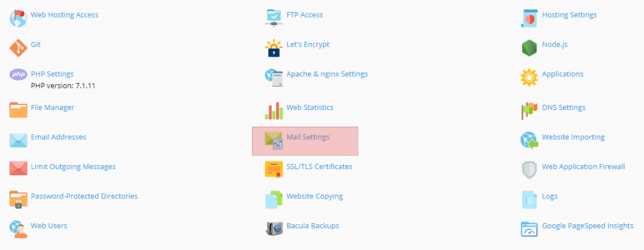Click the Email Addresses envelope icon
Viewport: 644px width, 250px height.
(18, 140)
